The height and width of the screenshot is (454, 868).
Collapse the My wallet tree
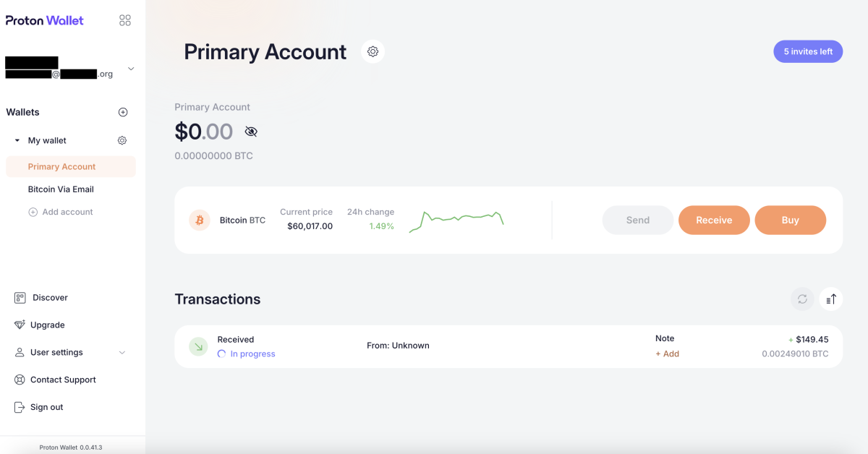click(x=17, y=140)
